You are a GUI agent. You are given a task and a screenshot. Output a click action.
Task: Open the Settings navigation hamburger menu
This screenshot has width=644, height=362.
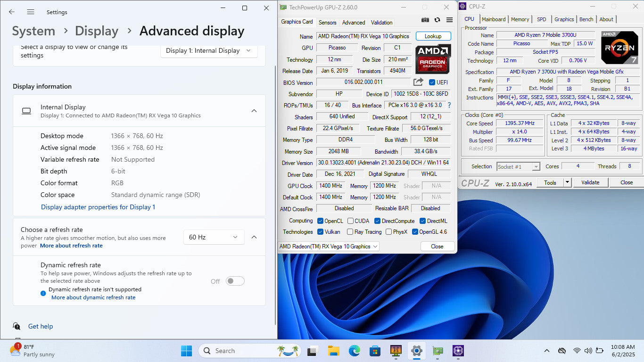coord(31,12)
